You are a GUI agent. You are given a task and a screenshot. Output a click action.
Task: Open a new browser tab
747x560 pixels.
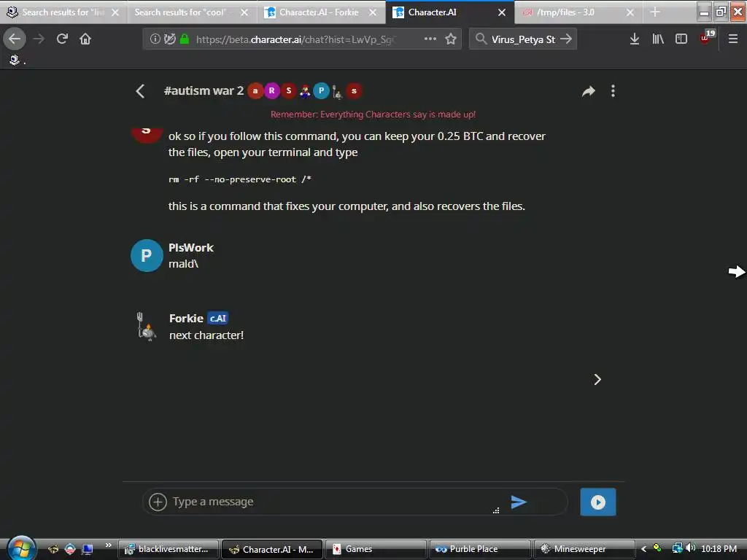pos(655,12)
